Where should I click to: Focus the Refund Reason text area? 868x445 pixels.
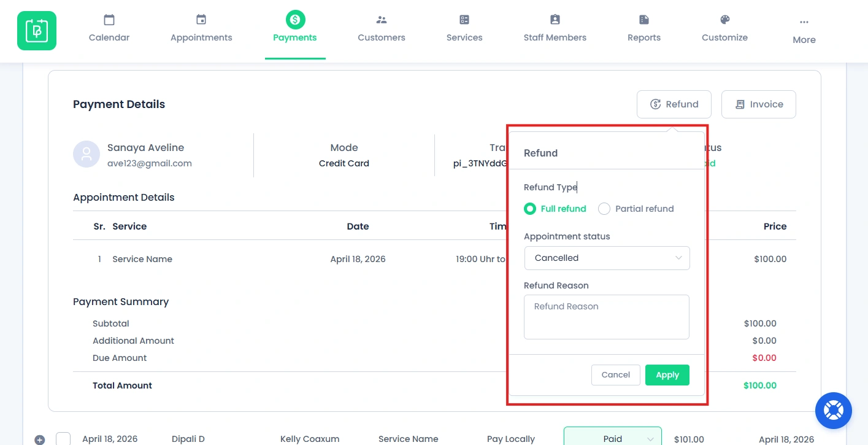tap(607, 317)
